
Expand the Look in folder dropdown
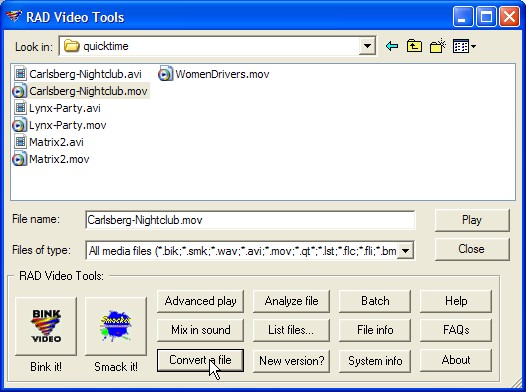click(367, 46)
